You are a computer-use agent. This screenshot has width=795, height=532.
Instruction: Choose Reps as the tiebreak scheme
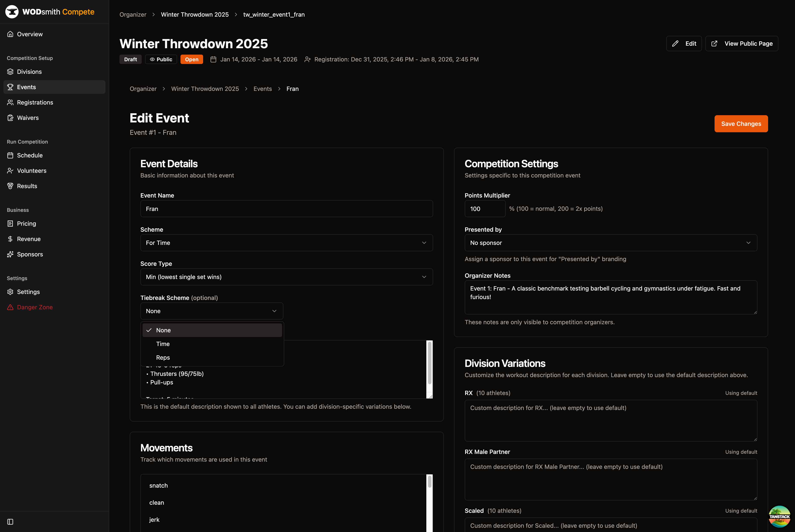coord(212,357)
